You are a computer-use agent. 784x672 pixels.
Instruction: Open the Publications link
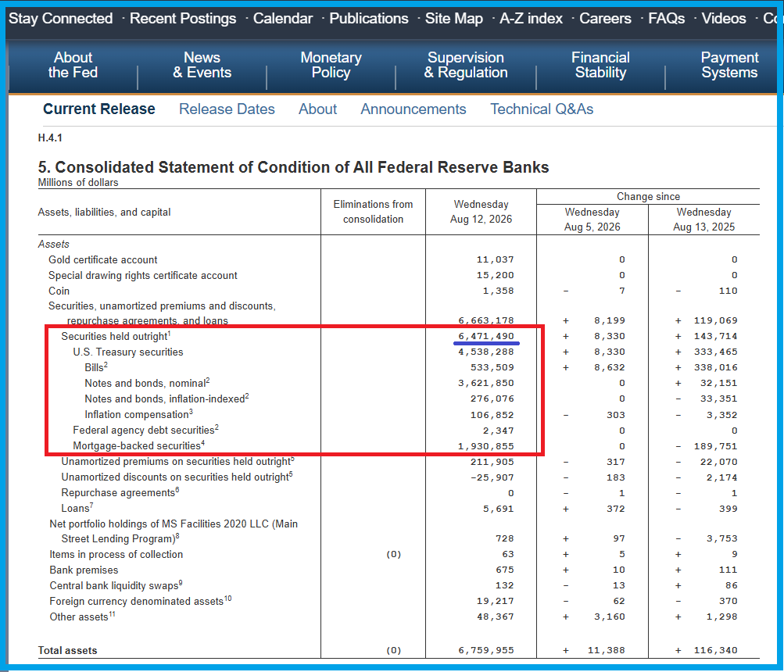click(369, 19)
